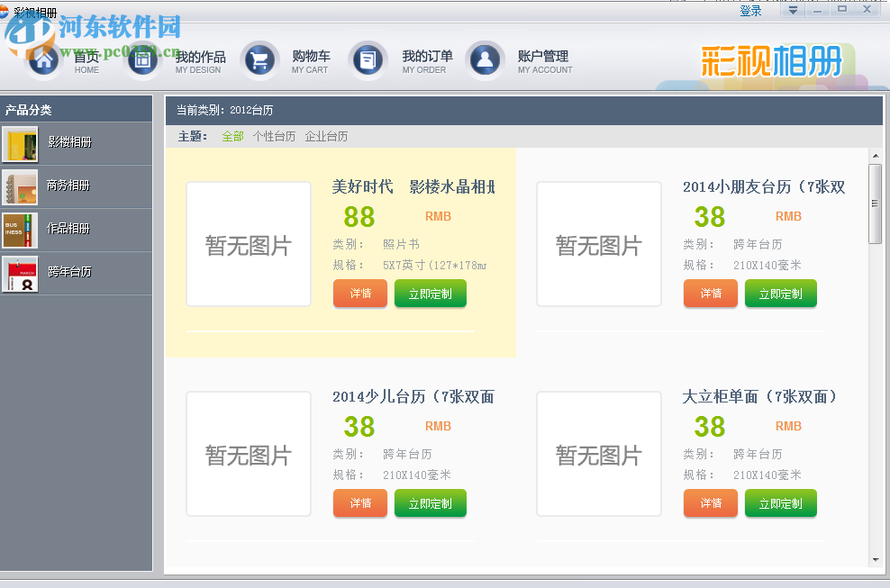Click the 暂无图片 placeholder of 2014少儿台历
Image resolution: width=890 pixels, height=588 pixels.
(249, 454)
